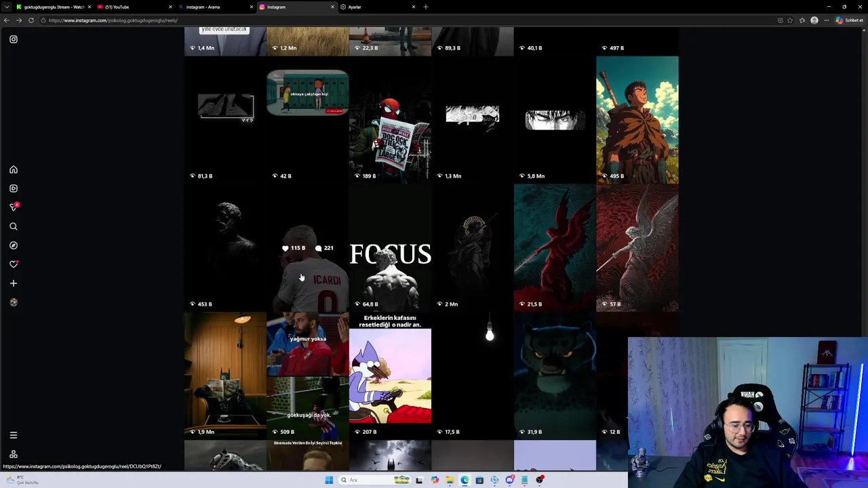Open Windows Start menu
The height and width of the screenshot is (488, 868).
[x=329, y=480]
